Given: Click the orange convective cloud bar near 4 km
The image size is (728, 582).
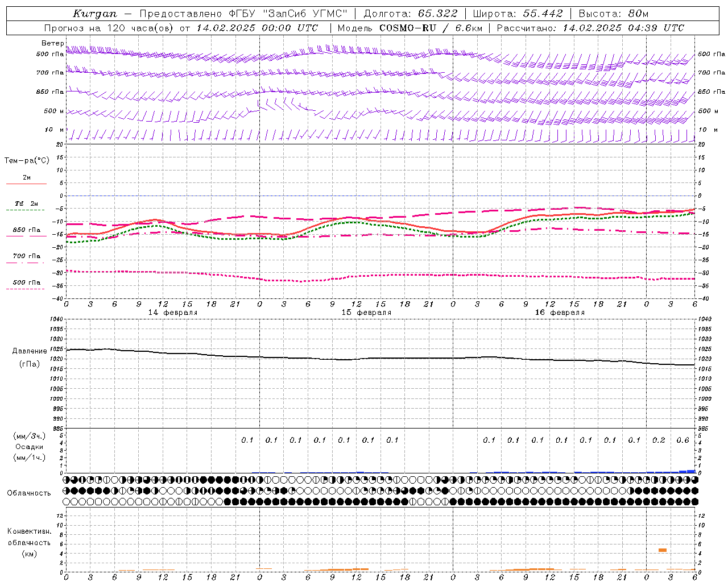Looking at the screenshot, I should click(x=662, y=550).
